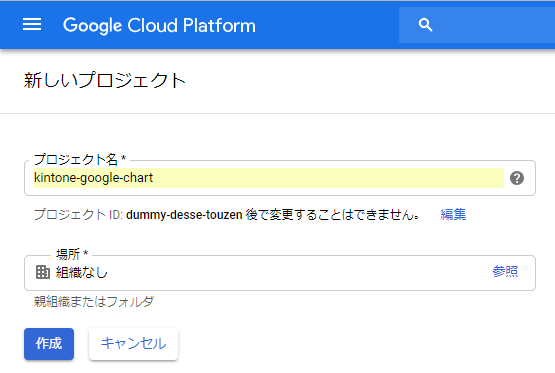Image resolution: width=555 pixels, height=373 pixels.
Task: Click the 新しいプロジェクト heading
Action: pos(105,80)
